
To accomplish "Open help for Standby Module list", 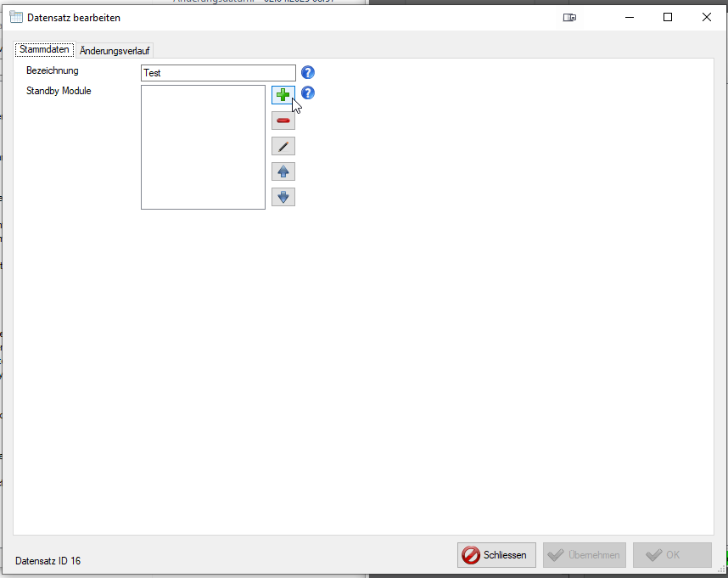I will pyautogui.click(x=308, y=93).
